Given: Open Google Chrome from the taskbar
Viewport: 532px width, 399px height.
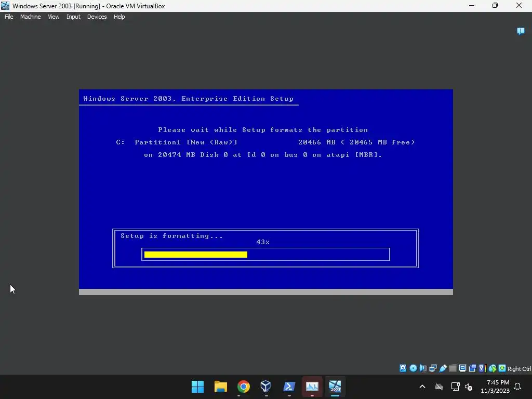Looking at the screenshot, I should (243, 387).
